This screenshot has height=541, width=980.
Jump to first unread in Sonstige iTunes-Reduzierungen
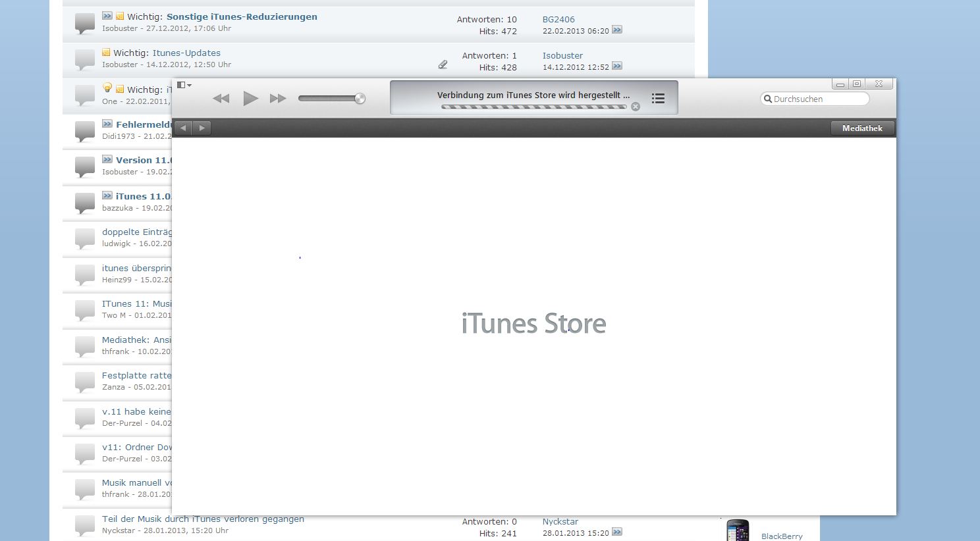click(x=107, y=16)
